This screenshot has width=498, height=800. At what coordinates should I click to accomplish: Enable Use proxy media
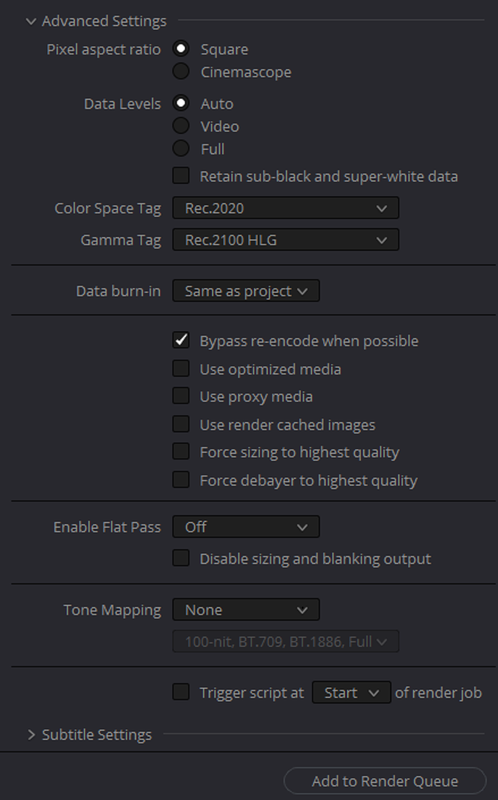click(x=181, y=396)
